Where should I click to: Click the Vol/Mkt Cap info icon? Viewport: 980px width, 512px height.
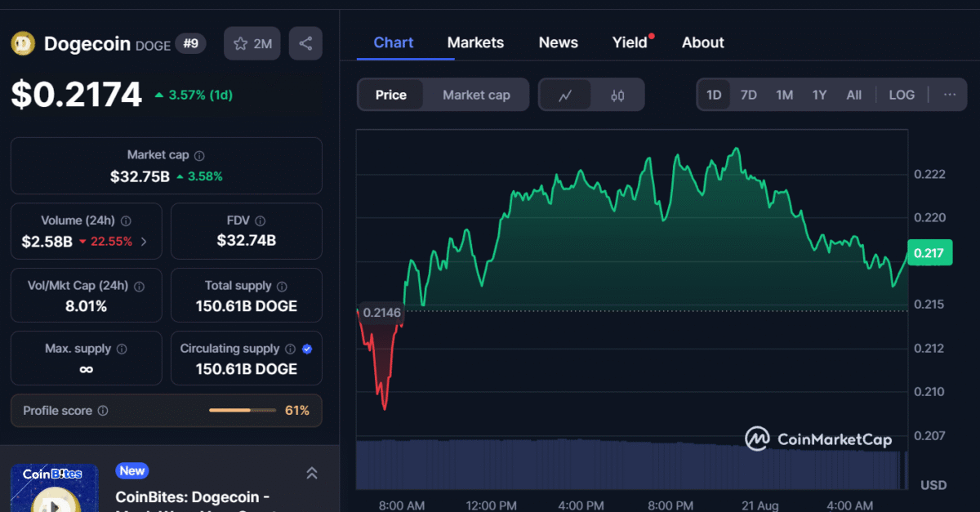pos(139,286)
